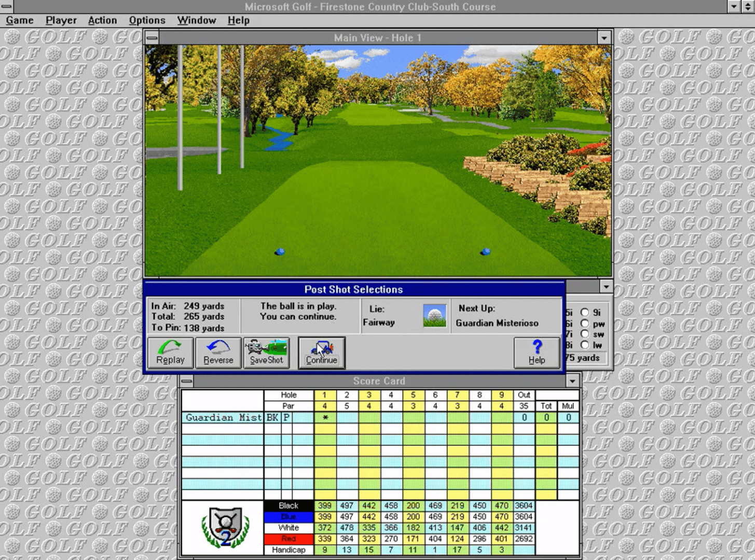This screenshot has width=755, height=560.
Task: Click the Tot column header
Action: click(546, 406)
